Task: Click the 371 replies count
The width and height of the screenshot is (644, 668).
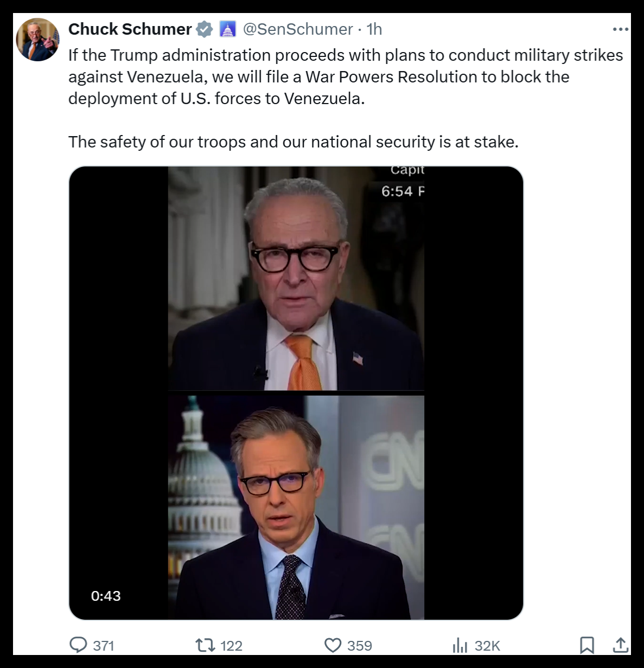Action: tap(104, 645)
